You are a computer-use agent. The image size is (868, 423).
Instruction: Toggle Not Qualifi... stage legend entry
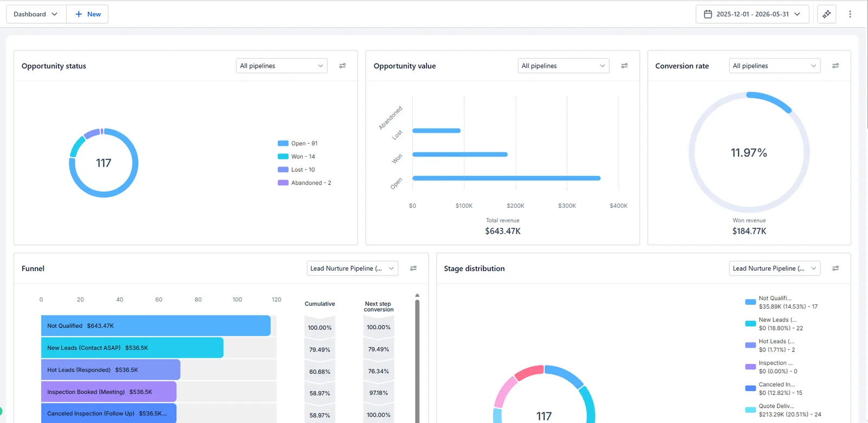(x=782, y=302)
